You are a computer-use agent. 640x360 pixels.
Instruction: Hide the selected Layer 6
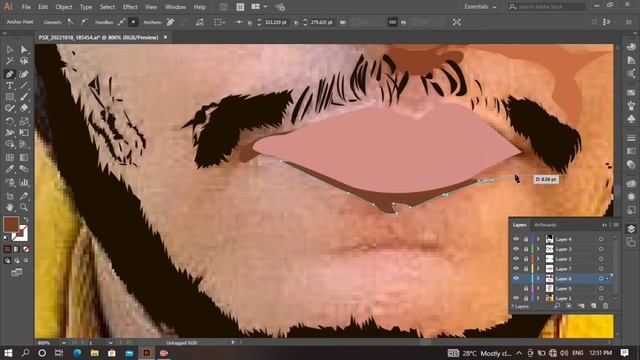516,278
